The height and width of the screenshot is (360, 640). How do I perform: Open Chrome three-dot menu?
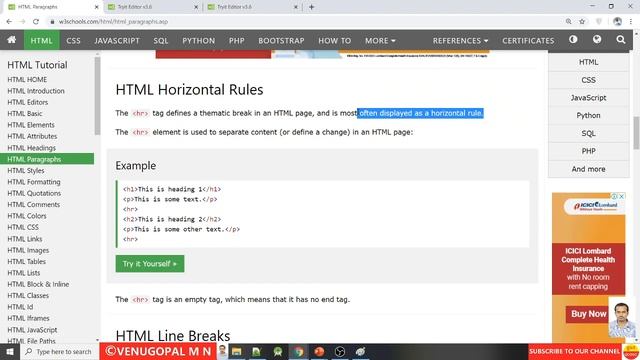[x=631, y=21]
